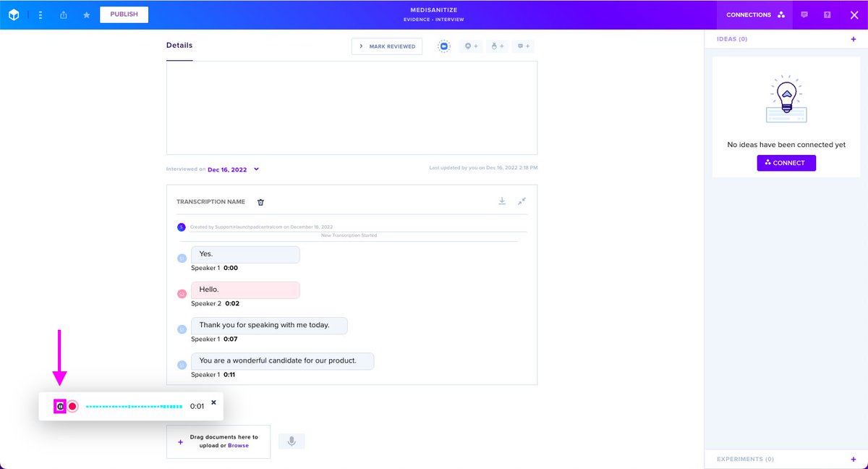The width and height of the screenshot is (868, 469).
Task: Expand the transcription panel to fullscreen
Action: [x=522, y=201]
